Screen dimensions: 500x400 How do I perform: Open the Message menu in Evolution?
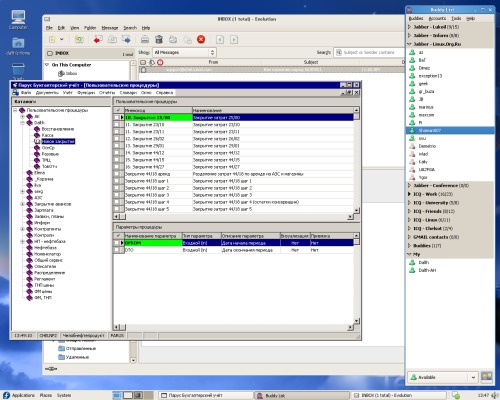click(110, 28)
